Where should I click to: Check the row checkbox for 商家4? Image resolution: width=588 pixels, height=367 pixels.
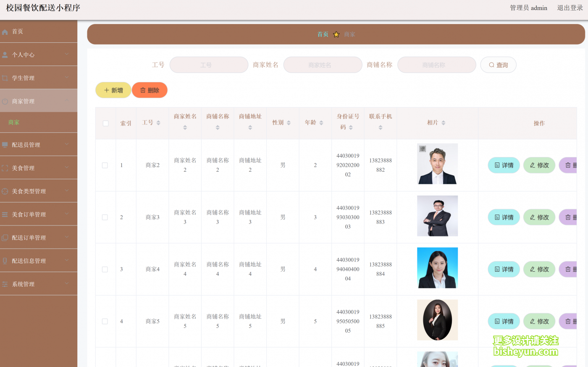tap(105, 270)
